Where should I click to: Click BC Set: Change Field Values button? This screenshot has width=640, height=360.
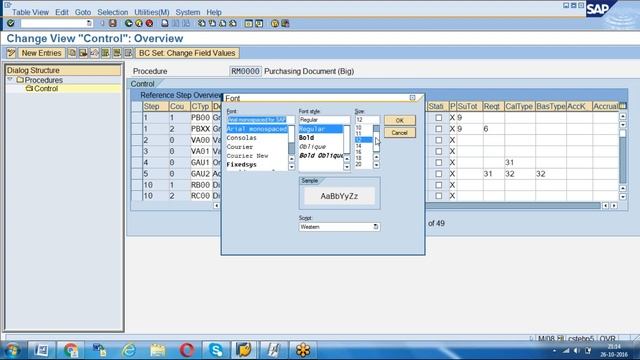coord(187,53)
